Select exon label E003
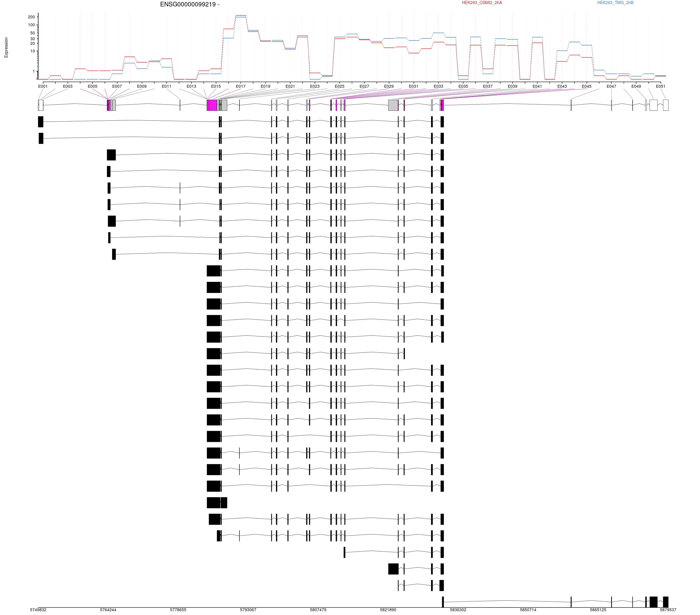 (x=68, y=87)
